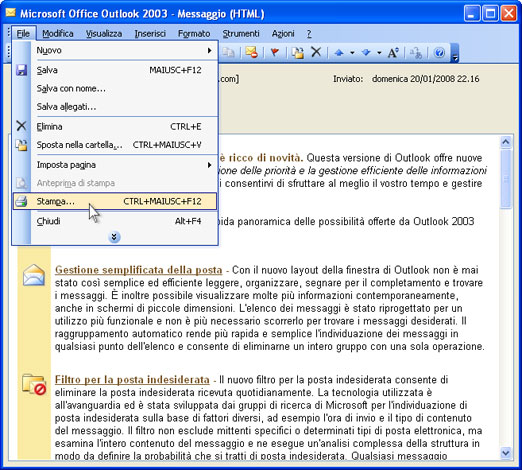The image size is (522, 470).
Task: Expand full File menu with chevron
Action: click(114, 237)
